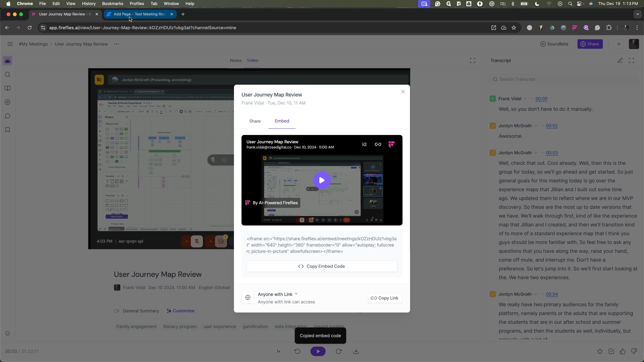644x362 pixels.
Task: Jump to transcript timestamp 00:54
Action: point(552,294)
